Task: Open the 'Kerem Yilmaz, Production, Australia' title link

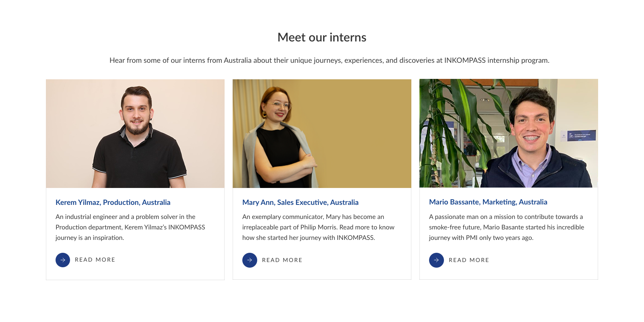Action: point(113,202)
